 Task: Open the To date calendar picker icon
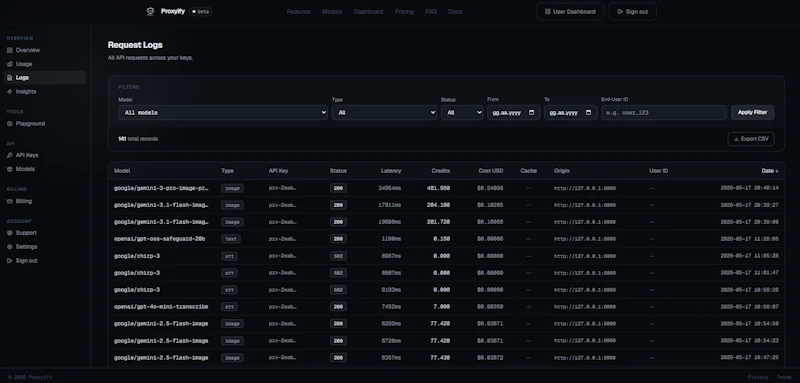(588, 112)
